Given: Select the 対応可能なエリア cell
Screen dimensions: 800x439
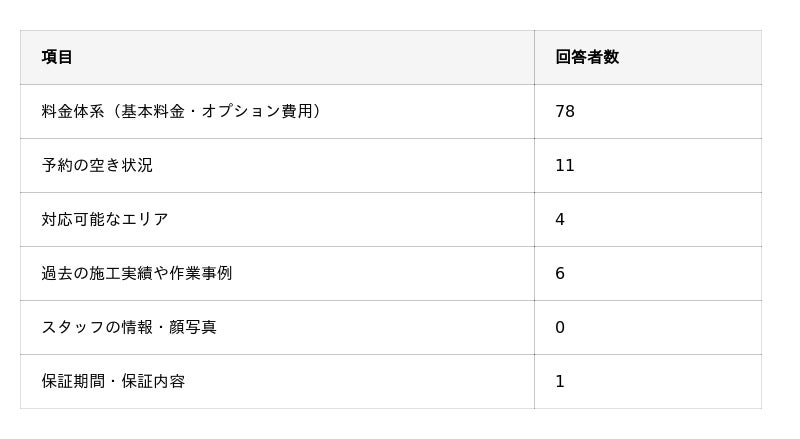Looking at the screenshot, I should pos(105,219).
